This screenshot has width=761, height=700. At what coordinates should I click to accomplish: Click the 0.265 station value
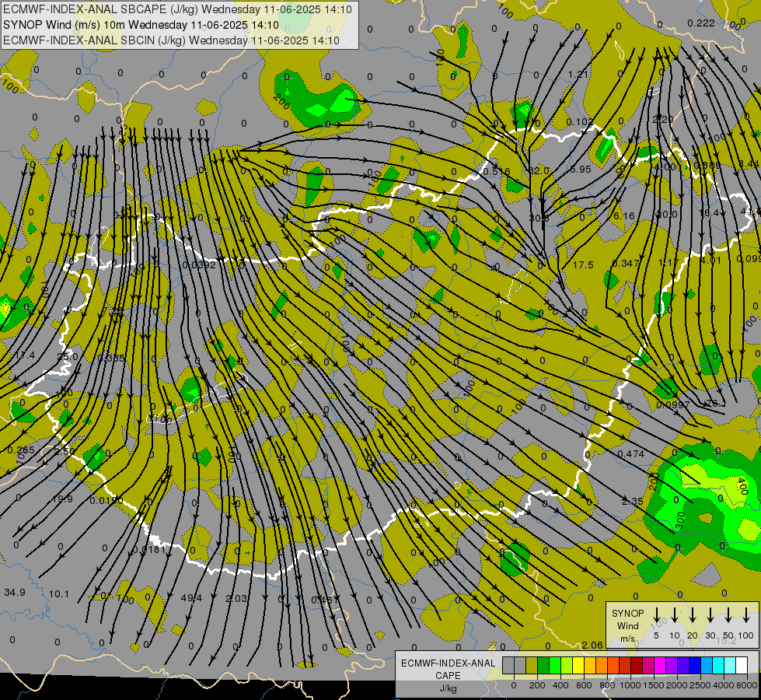click(x=21, y=450)
